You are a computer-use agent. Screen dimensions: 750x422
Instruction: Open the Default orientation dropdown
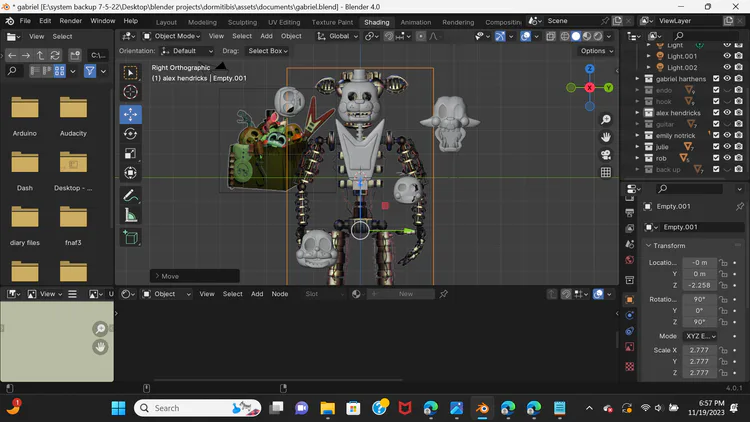tap(187, 51)
